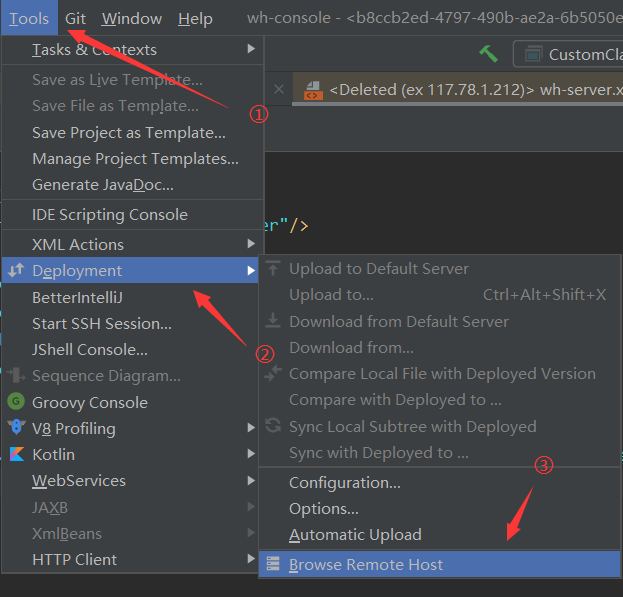
Task: Select Generate JavaDoc
Action: 103,185
